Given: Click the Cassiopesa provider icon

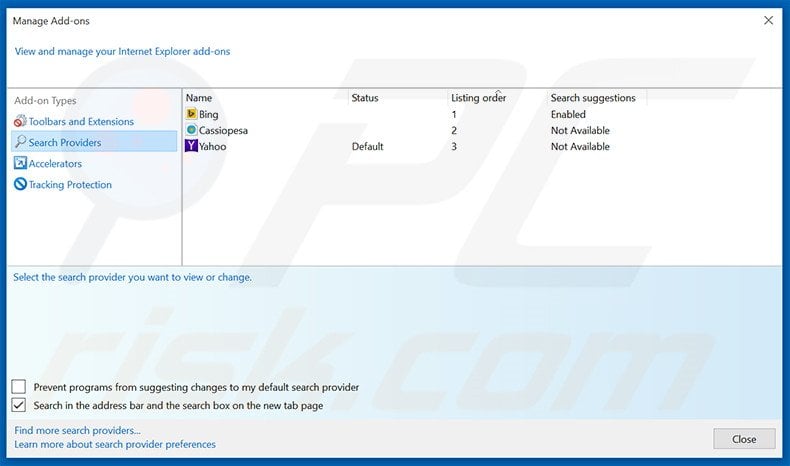Looking at the screenshot, I should 191,130.
